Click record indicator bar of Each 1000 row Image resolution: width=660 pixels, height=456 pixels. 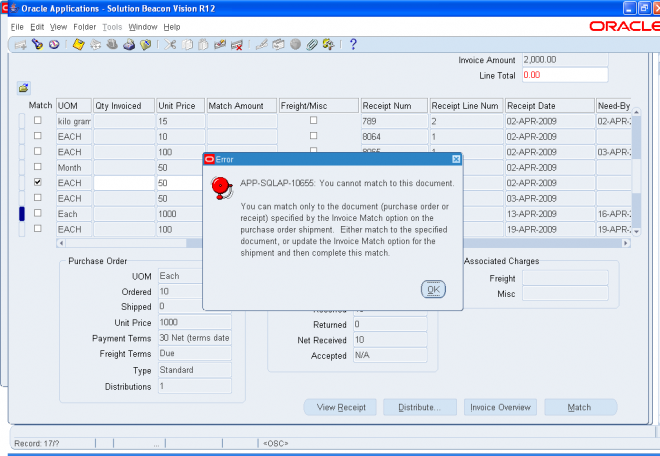(x=22, y=214)
